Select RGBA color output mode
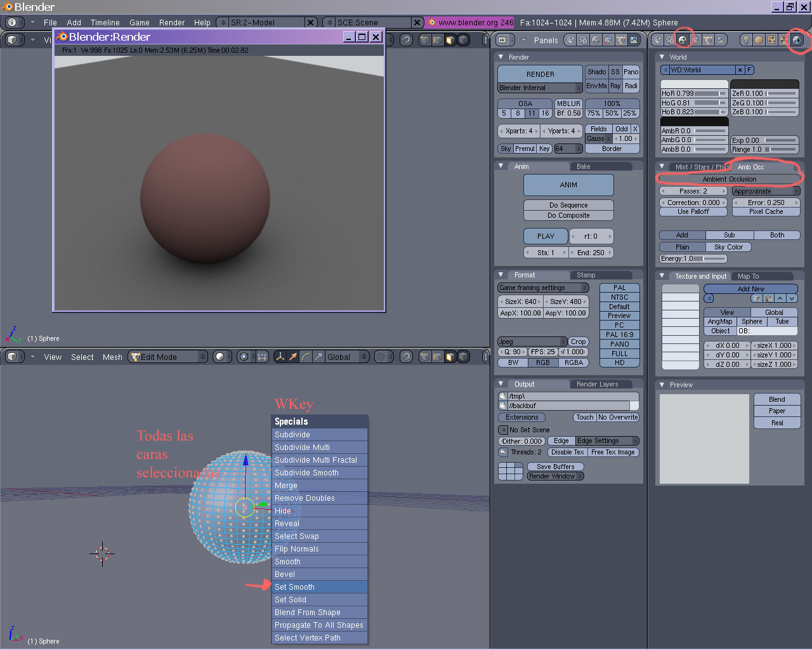Screen dimensions: 812x650 point(573,362)
